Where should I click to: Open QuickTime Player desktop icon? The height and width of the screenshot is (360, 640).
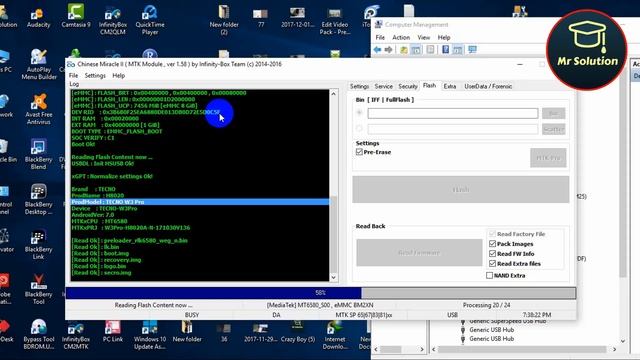point(150,20)
